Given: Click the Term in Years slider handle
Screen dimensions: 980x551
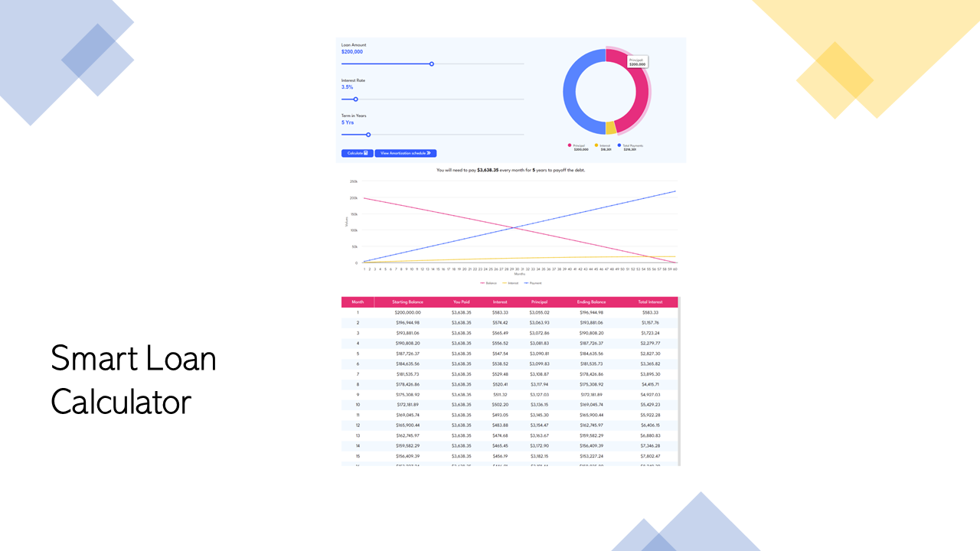Looking at the screenshot, I should (x=368, y=135).
